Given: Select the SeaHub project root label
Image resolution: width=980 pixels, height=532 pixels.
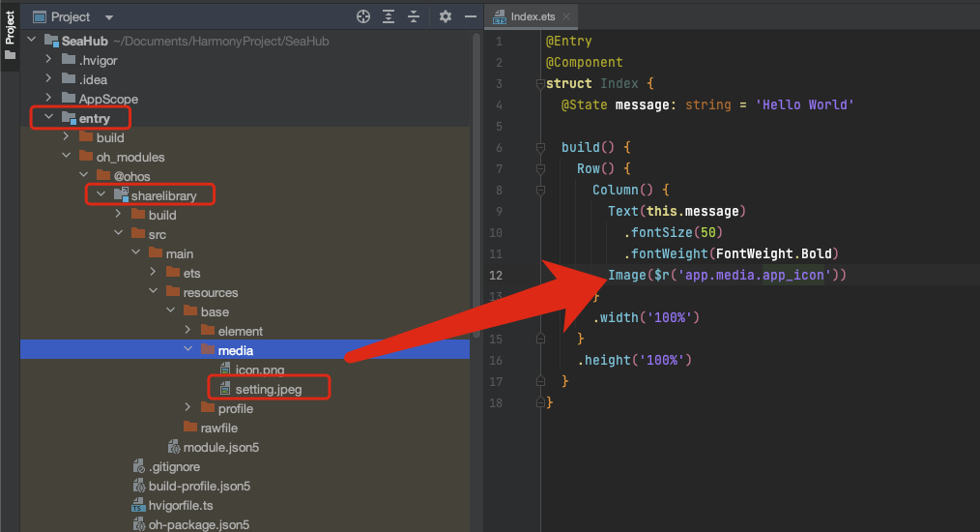Looking at the screenshot, I should click(84, 42).
